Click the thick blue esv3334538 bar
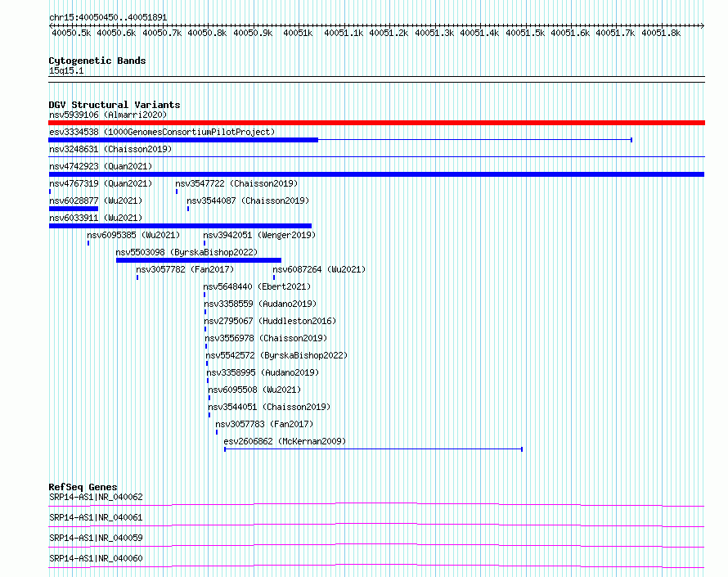The width and height of the screenshot is (728, 577). (x=183, y=140)
